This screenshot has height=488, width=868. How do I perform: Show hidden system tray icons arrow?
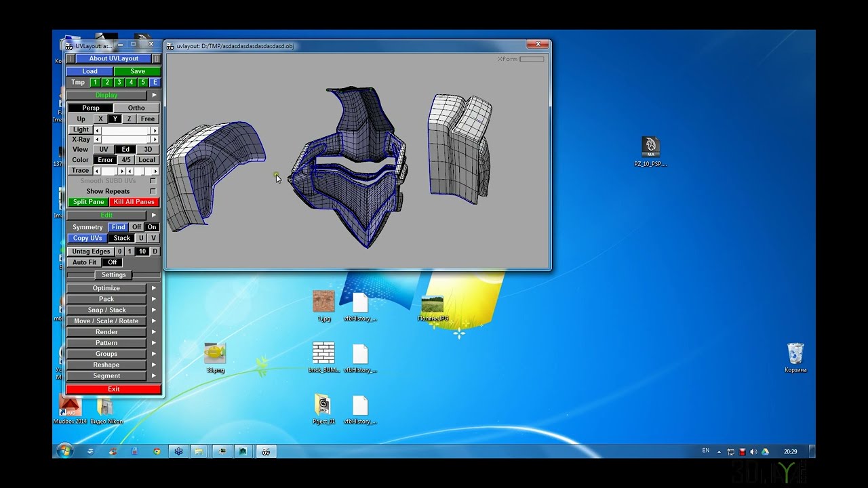click(719, 452)
